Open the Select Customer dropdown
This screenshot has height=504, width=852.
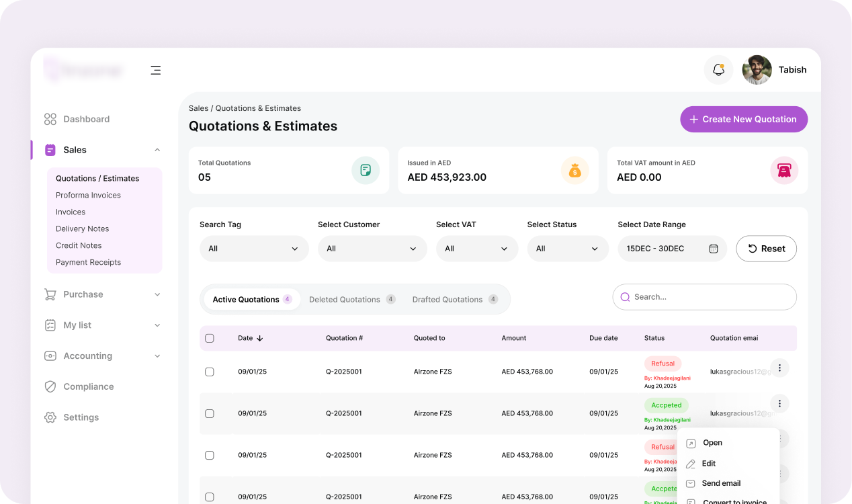point(372,249)
